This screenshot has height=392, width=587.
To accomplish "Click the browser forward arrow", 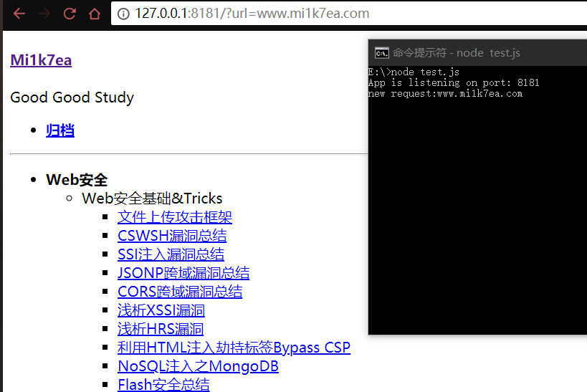I will (x=44, y=14).
